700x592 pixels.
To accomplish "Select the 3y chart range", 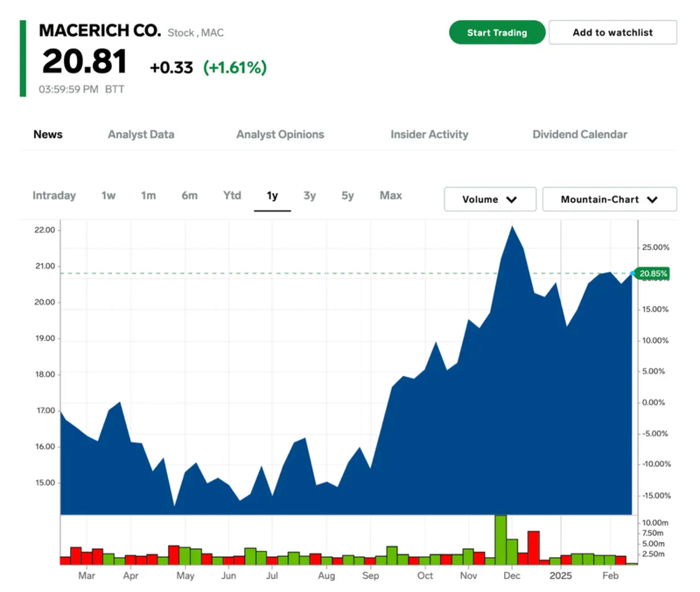I will click(x=310, y=196).
